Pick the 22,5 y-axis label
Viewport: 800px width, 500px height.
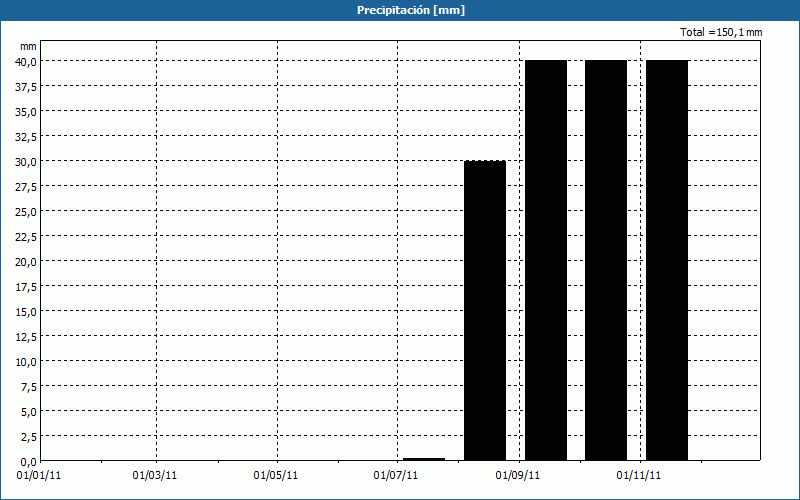(26, 237)
